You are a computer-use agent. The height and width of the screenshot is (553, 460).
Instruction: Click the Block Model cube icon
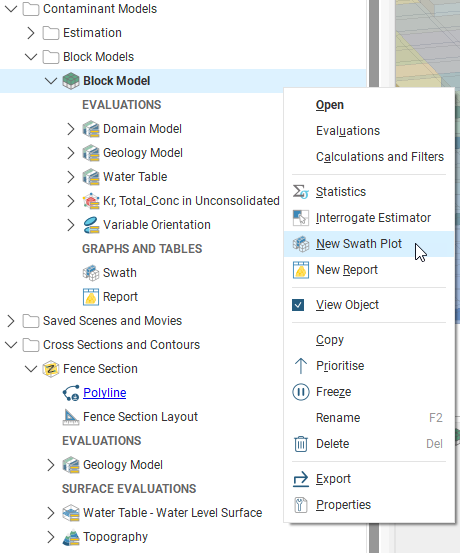(x=71, y=81)
